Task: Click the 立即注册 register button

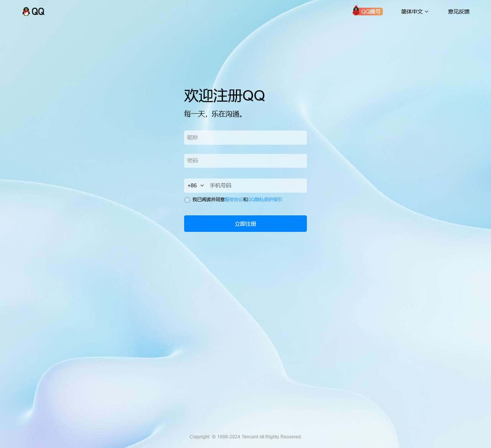Action: 245,223
